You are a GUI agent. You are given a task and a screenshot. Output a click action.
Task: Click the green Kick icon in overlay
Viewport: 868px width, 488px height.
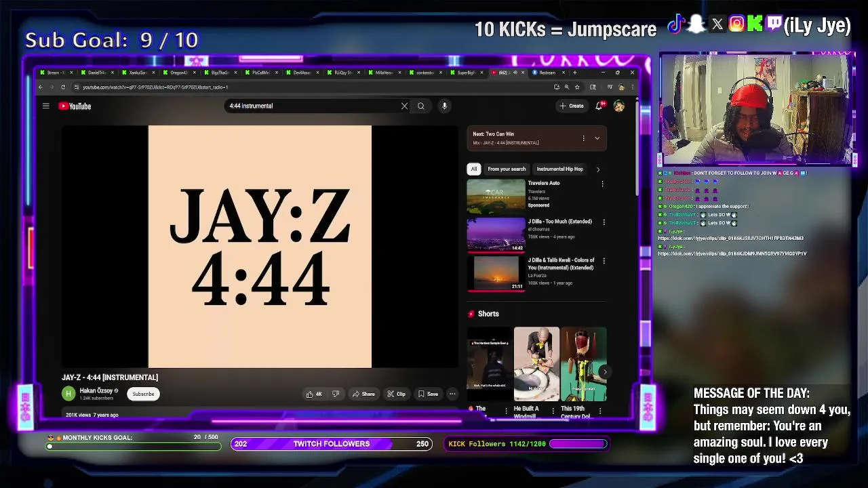point(755,25)
